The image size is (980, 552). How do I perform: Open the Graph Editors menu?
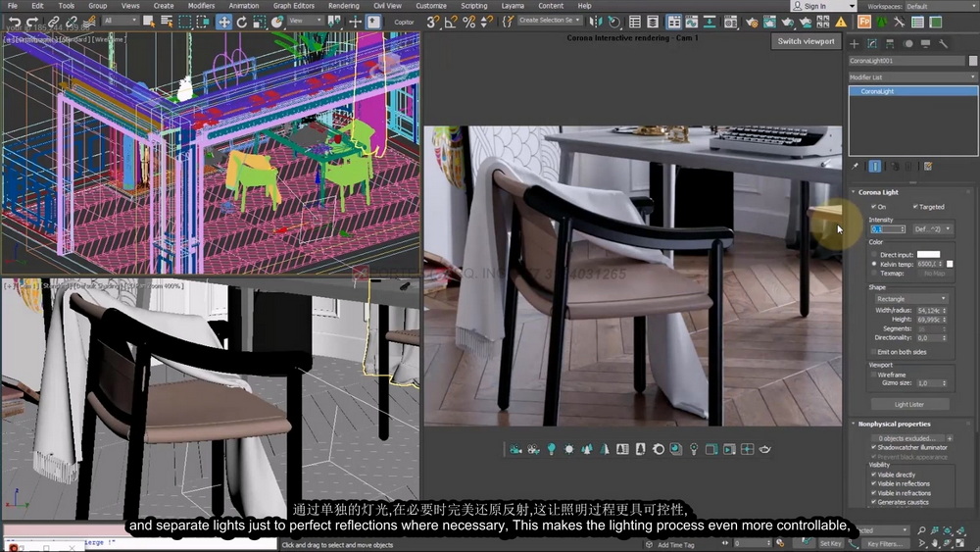coord(294,6)
